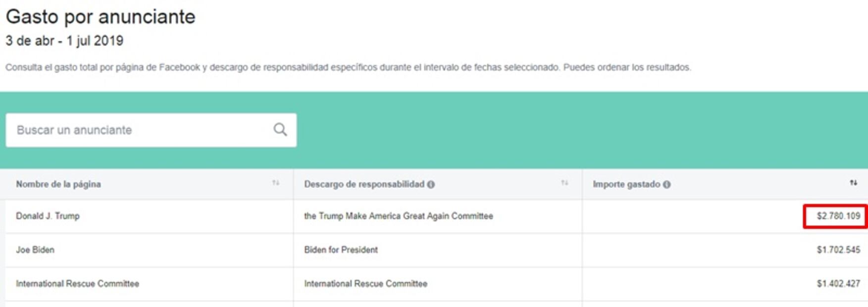Click the $1.402.427 spend amount
This screenshot has width=868, height=307.
point(838,284)
